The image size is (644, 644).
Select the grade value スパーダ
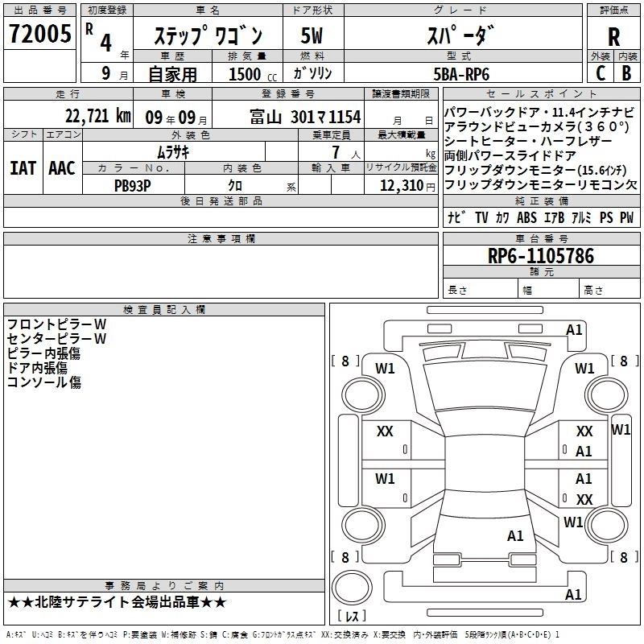(460, 35)
